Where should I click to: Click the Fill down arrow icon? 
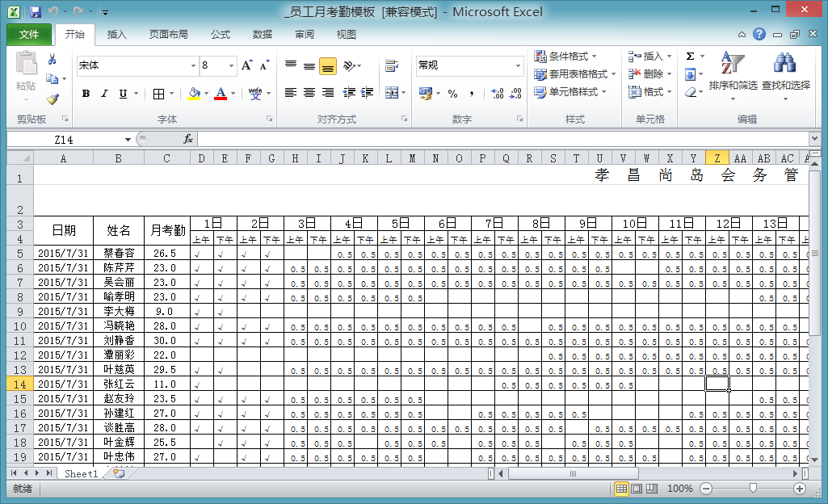690,74
